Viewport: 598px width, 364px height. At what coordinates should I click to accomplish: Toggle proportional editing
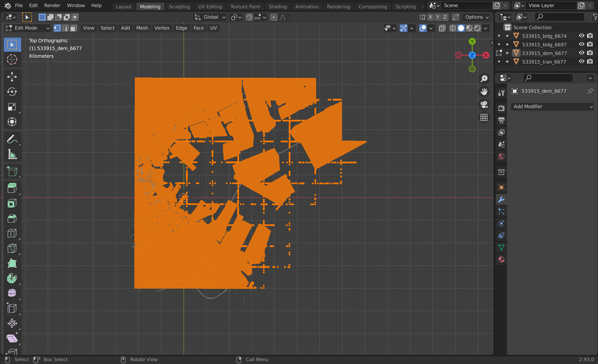(274, 17)
